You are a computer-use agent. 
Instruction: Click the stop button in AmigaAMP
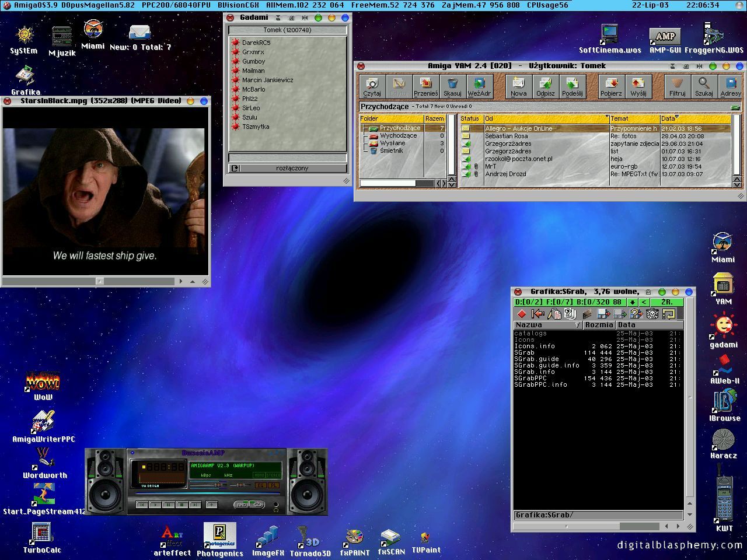(181, 505)
